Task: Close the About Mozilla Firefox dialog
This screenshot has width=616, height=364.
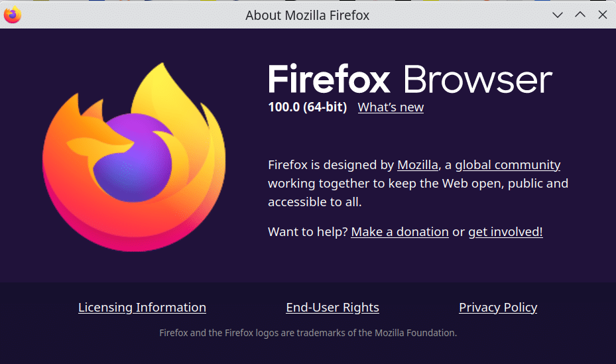Action: pos(603,15)
